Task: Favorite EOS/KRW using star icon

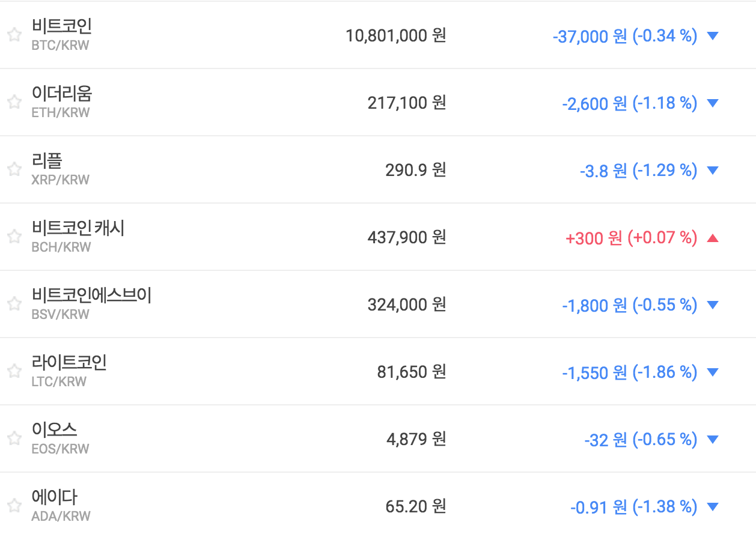Action: (14, 438)
